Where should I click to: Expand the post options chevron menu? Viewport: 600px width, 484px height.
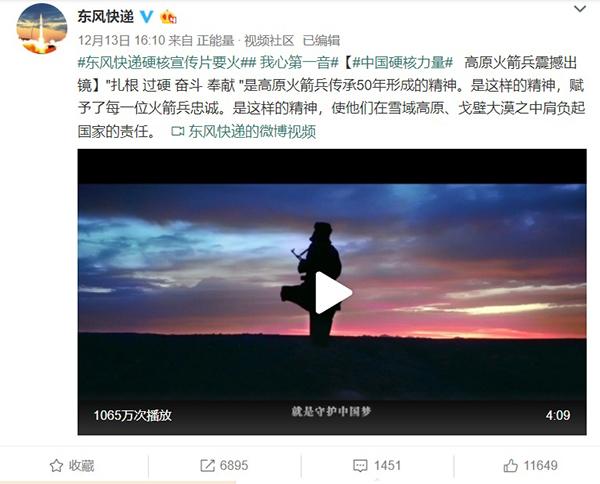coord(580,9)
